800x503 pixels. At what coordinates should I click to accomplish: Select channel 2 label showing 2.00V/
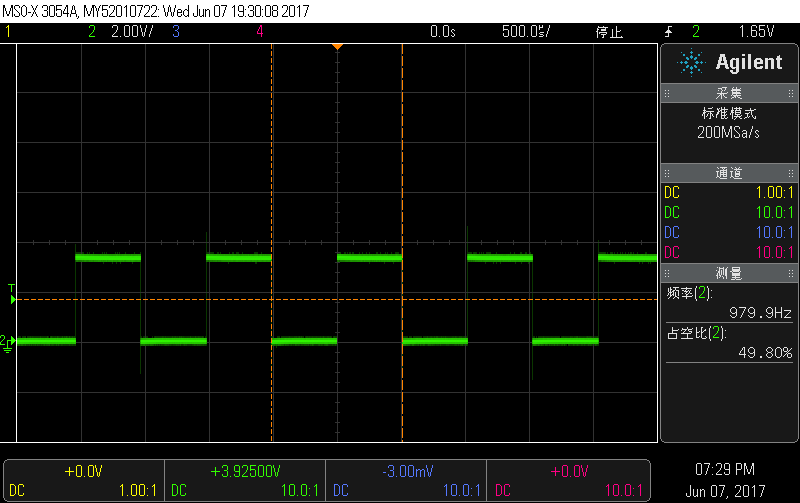click(x=121, y=32)
